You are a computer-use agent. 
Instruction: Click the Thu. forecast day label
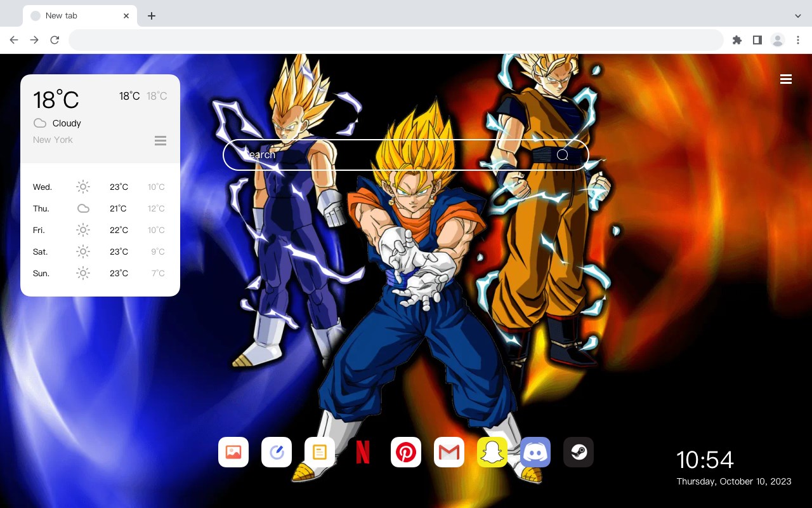[x=41, y=208]
